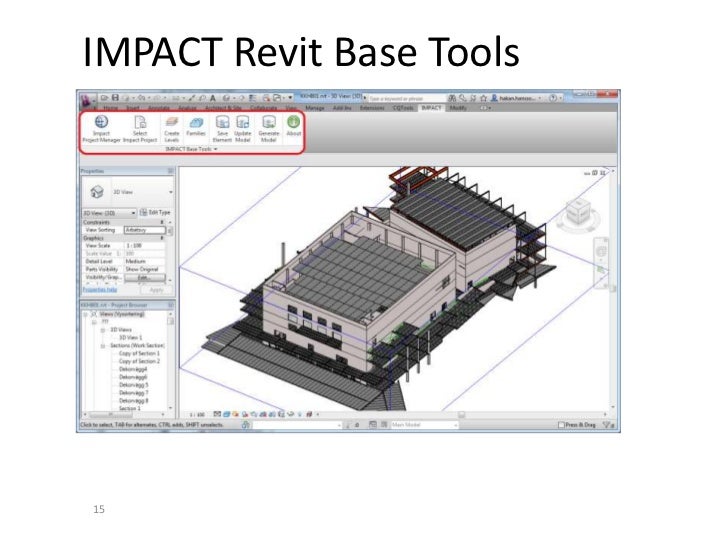
Task: Select Dekorvägg 5 in Project Browser
Action: tap(133, 385)
